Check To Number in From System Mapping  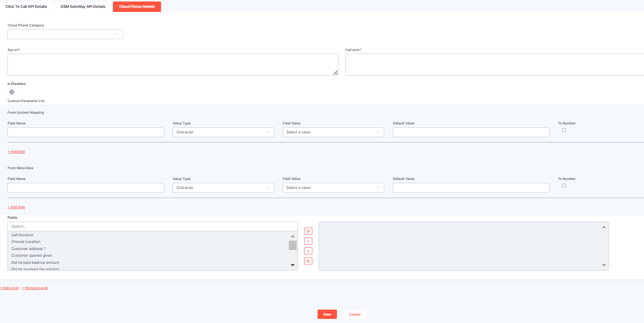564,130
